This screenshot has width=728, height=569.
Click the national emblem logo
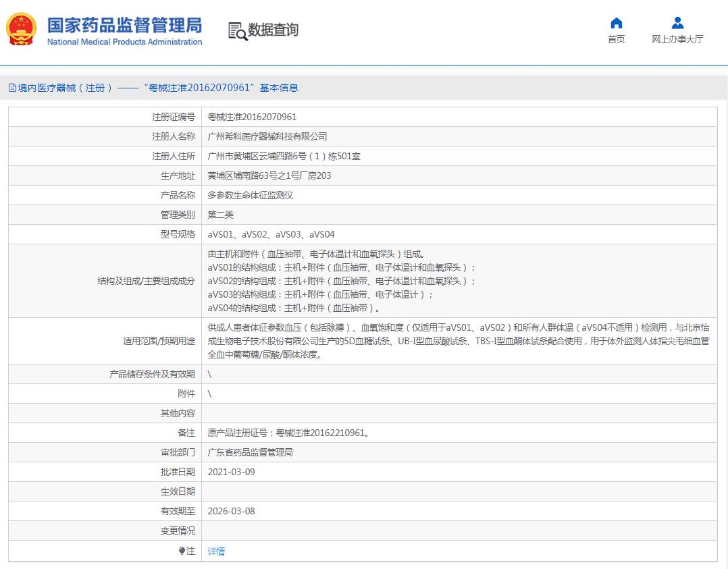[x=21, y=29]
